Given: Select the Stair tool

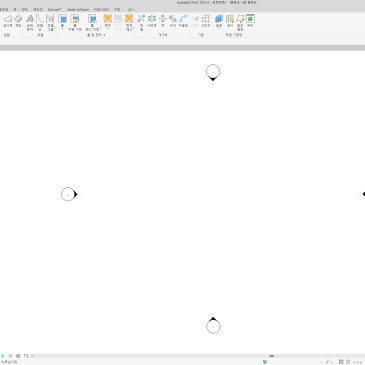Looking at the screenshot, I should click(18, 21).
